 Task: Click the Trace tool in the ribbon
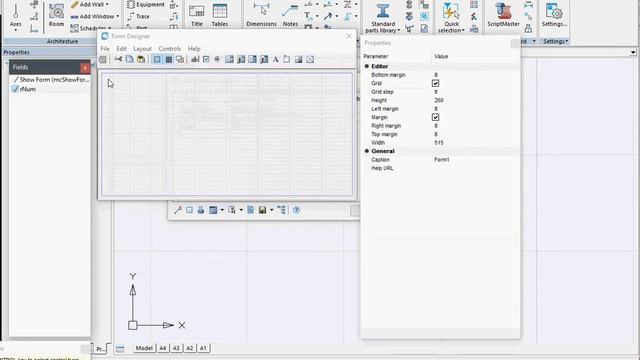click(x=138, y=16)
